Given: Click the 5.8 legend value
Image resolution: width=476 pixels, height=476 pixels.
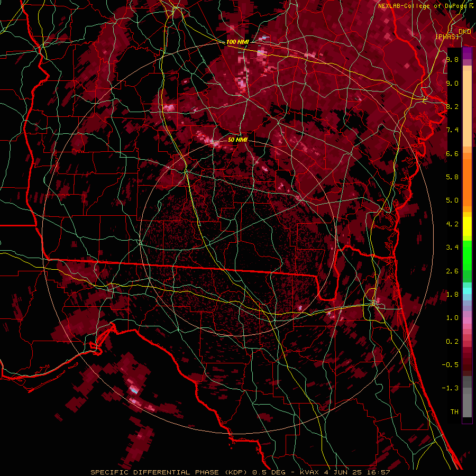Looking at the screenshot, I should click(452, 177).
